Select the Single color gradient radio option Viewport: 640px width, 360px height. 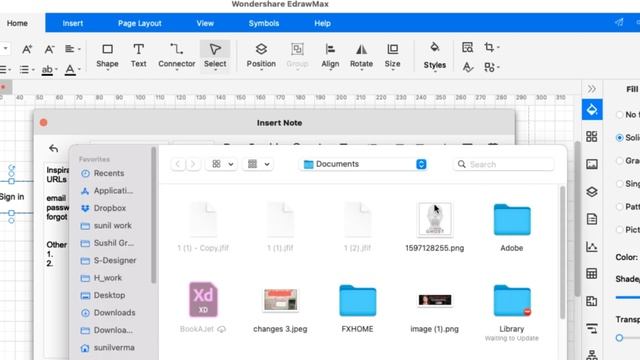click(x=620, y=184)
